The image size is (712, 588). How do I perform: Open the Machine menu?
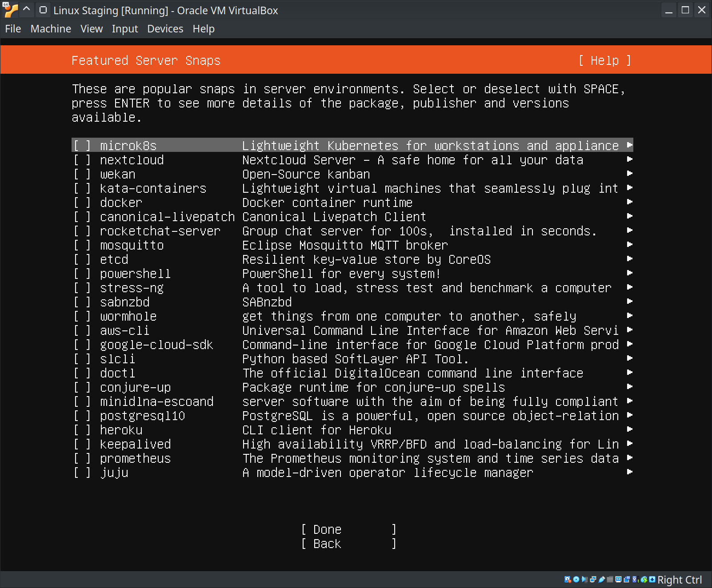point(51,29)
